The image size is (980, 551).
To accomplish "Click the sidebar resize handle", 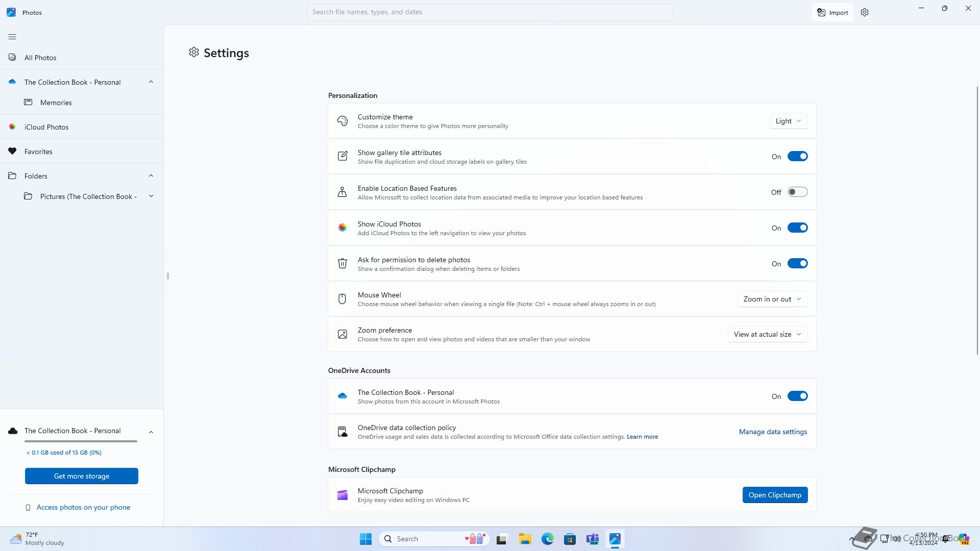I will tap(168, 276).
